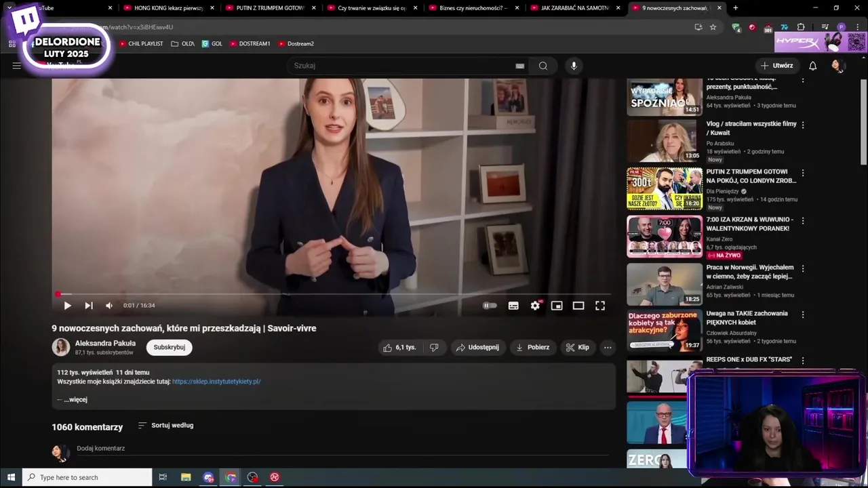Open YouTube account avatar menu
Viewport: 868px width, 488px height.
click(837, 66)
